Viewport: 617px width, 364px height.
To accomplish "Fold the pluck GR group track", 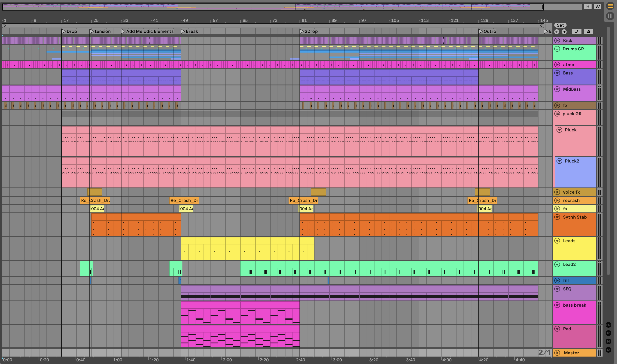I will tap(557, 114).
